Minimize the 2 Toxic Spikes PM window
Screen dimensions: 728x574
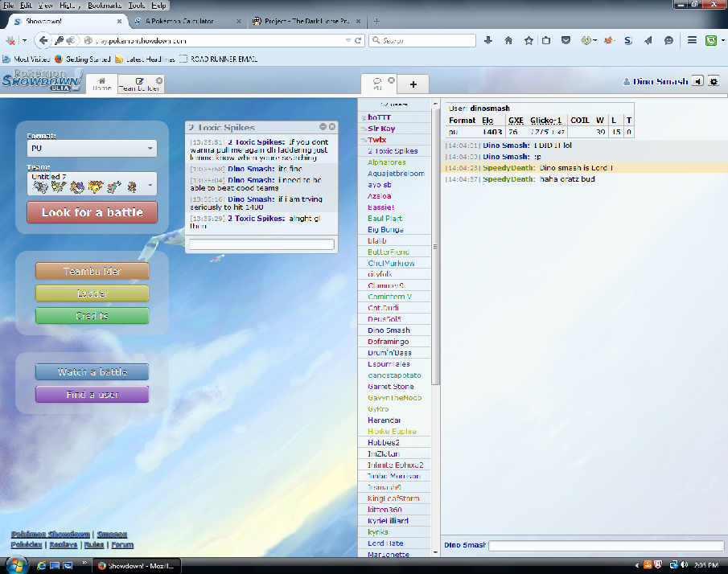click(x=323, y=127)
